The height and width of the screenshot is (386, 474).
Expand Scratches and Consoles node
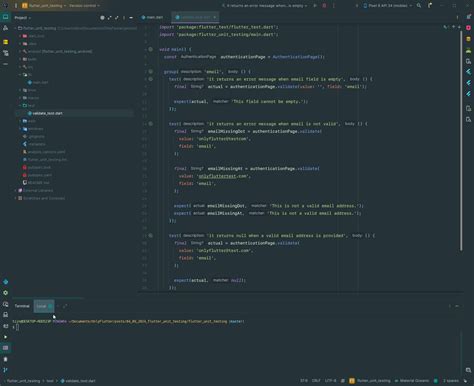(x=15, y=198)
